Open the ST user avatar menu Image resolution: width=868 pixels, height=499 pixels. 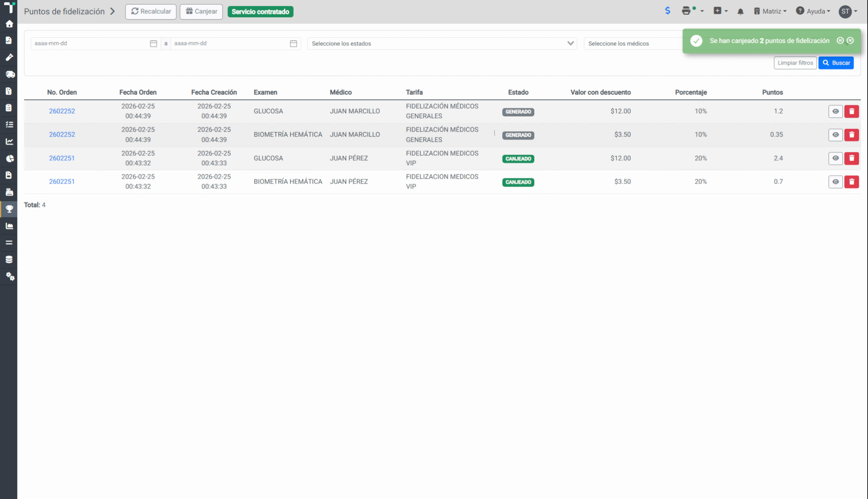848,11
